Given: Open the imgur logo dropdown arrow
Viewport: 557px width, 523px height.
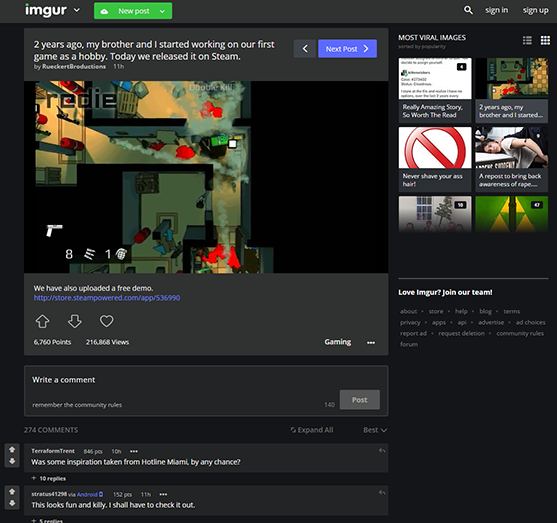Looking at the screenshot, I should point(76,10).
